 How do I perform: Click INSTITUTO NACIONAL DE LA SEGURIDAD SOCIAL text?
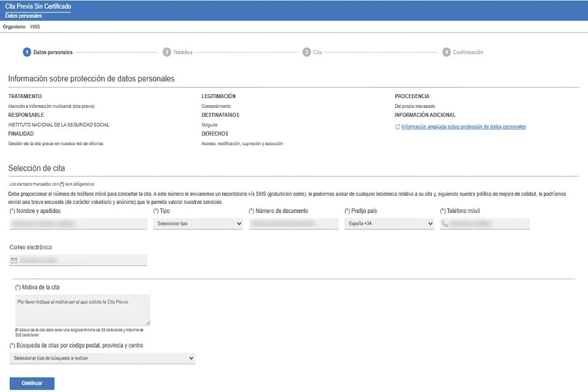tap(59, 125)
